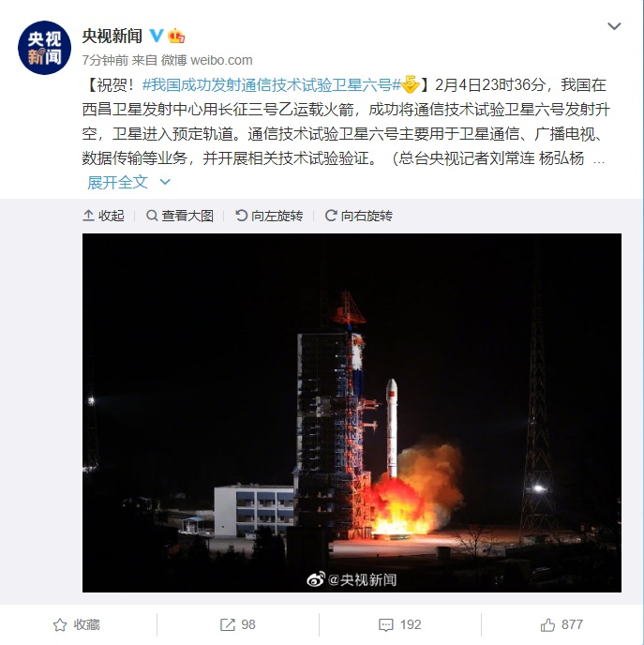Click the blue V verification badge
Screen dimensions: 644x645
[157, 36]
